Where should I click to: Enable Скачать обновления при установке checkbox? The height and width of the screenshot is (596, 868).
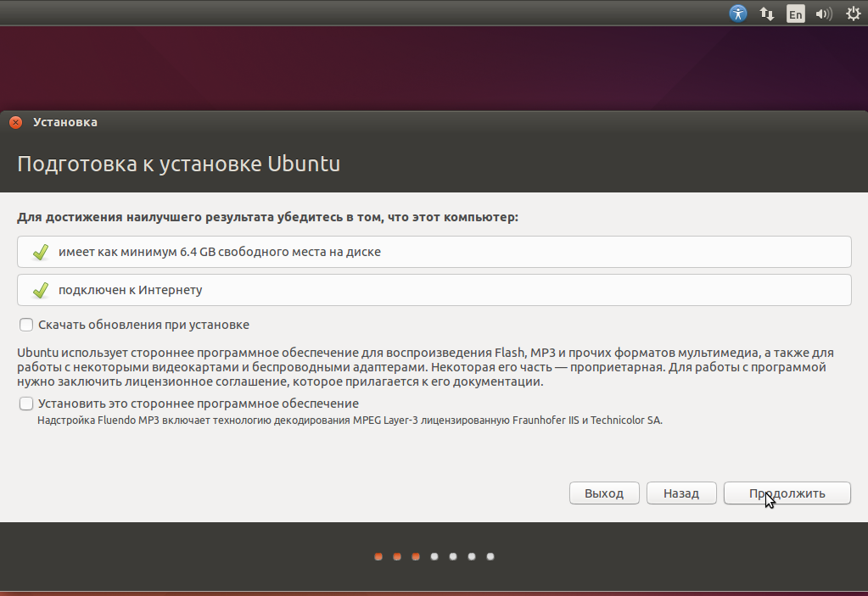click(x=26, y=325)
